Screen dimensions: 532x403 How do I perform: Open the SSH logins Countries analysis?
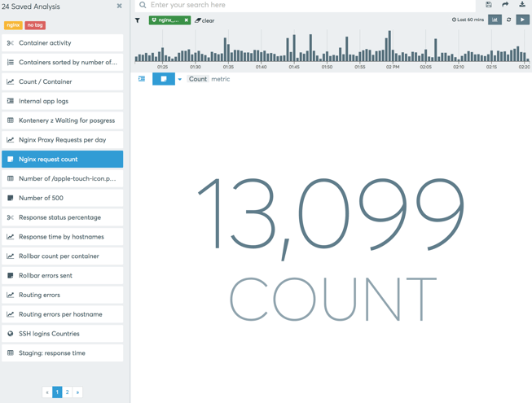pyautogui.click(x=63, y=334)
